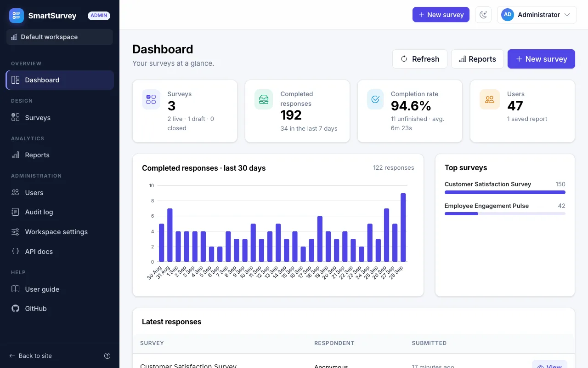Open the GitHub link

(x=60, y=309)
